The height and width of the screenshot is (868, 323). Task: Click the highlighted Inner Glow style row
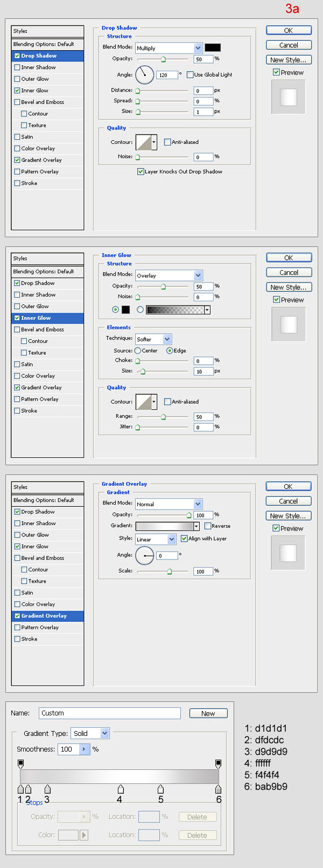(x=47, y=318)
